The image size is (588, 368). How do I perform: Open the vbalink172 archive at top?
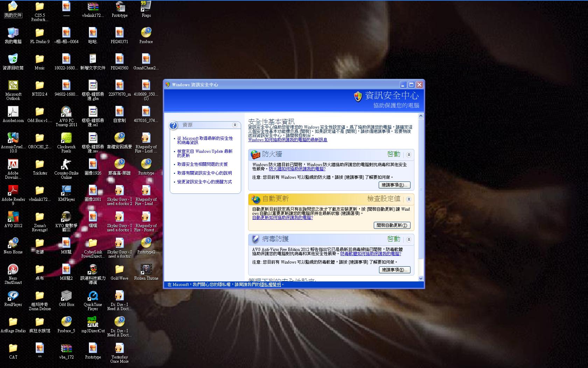pos(93,9)
